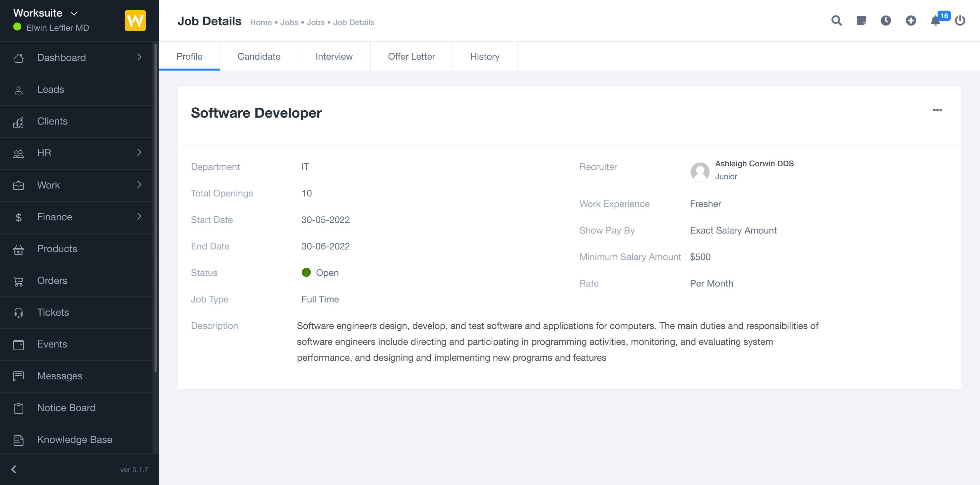Switch to the Candidate tab
This screenshot has height=485, width=980.
[x=259, y=56]
